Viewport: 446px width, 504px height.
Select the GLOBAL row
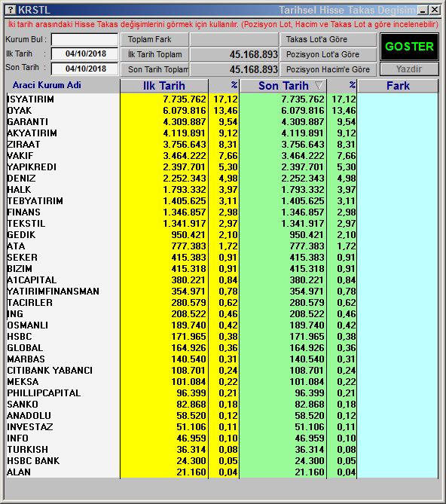click(222, 348)
